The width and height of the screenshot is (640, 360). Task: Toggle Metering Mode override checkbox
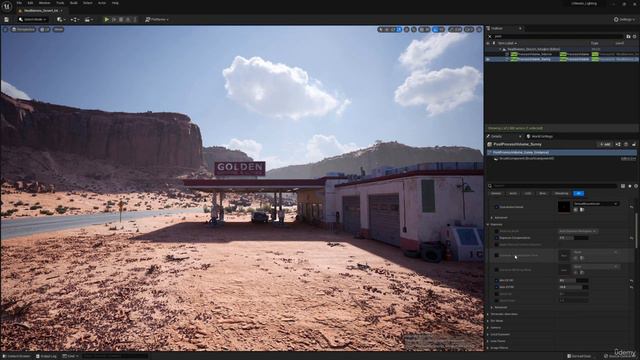[497, 231]
